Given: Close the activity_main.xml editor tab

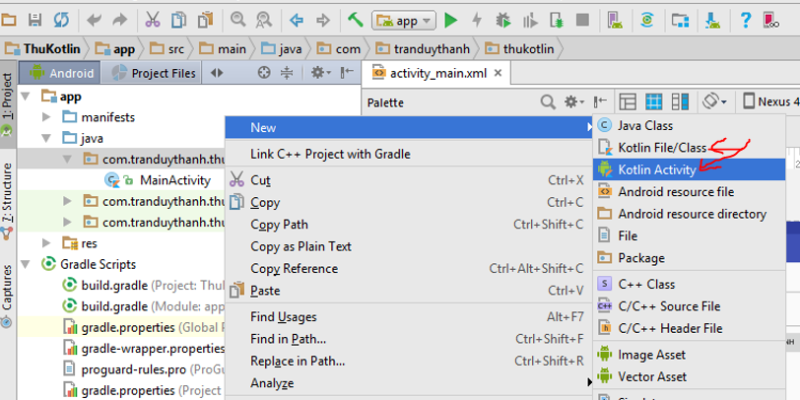Looking at the screenshot, I should [x=498, y=72].
